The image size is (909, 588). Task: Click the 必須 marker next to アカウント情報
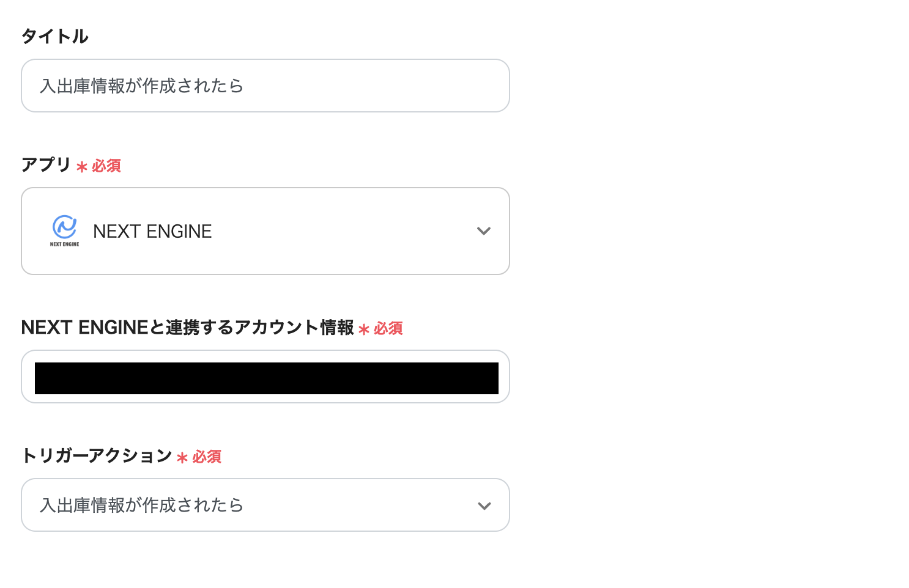click(x=388, y=329)
